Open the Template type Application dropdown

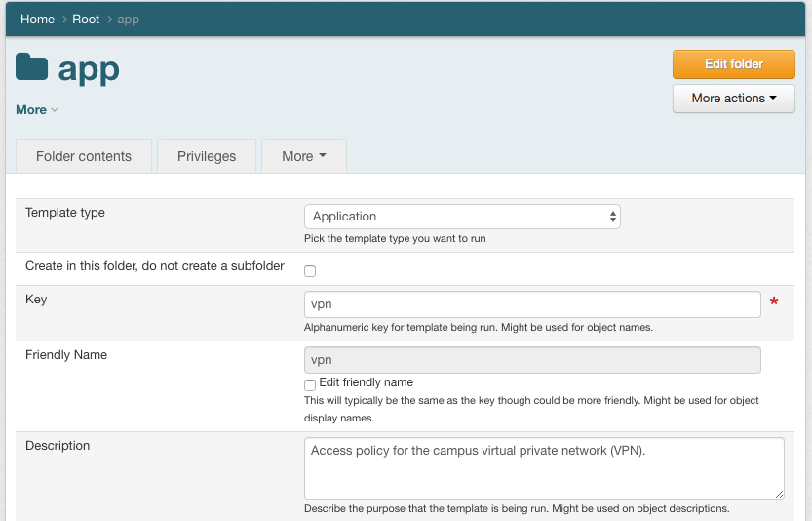click(462, 217)
